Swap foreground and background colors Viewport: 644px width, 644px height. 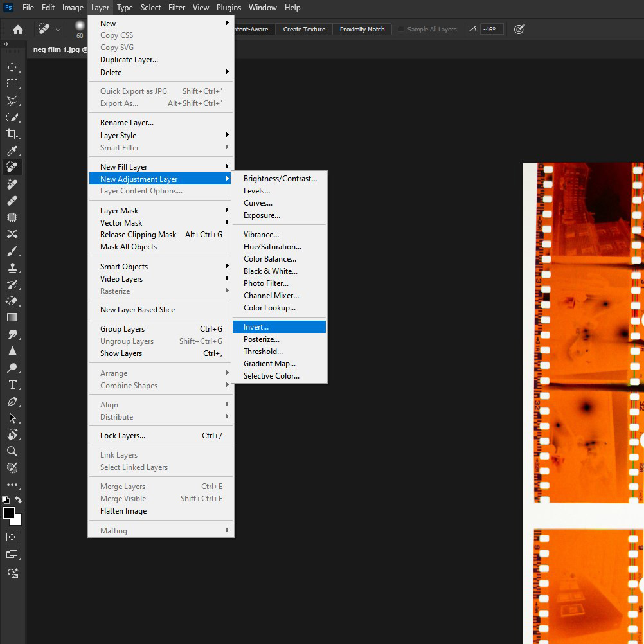click(x=19, y=500)
